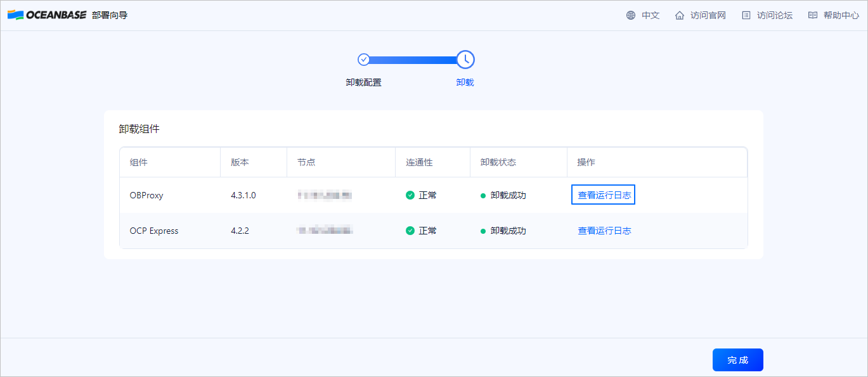Click 正常 connectivity text in OBProxy row

tap(428, 195)
